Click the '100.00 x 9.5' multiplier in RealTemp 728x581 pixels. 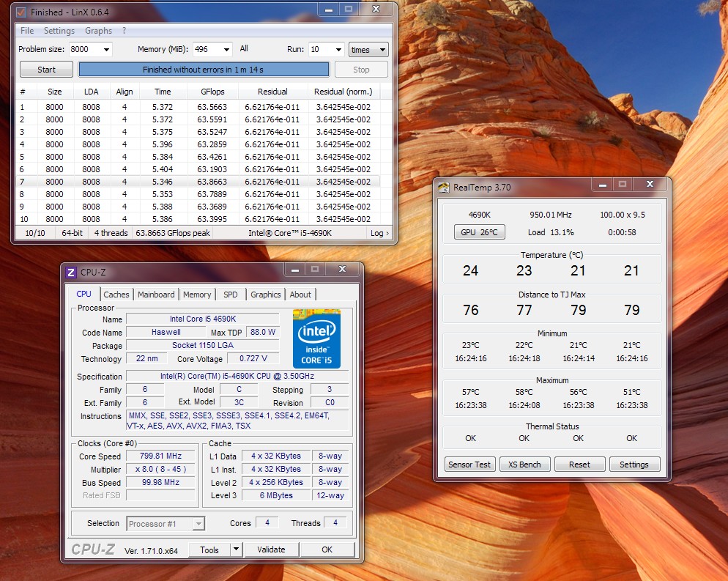(x=622, y=215)
